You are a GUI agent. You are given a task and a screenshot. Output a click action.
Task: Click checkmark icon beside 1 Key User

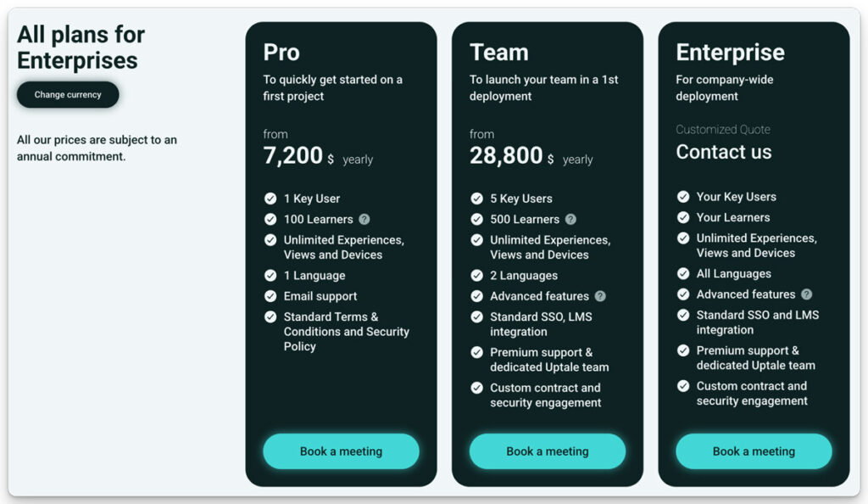[270, 199]
